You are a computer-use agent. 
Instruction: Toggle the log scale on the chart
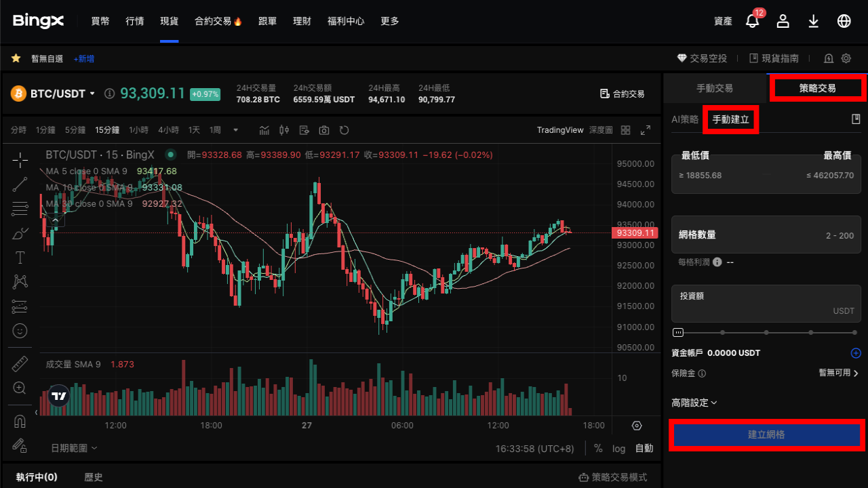pos(618,448)
